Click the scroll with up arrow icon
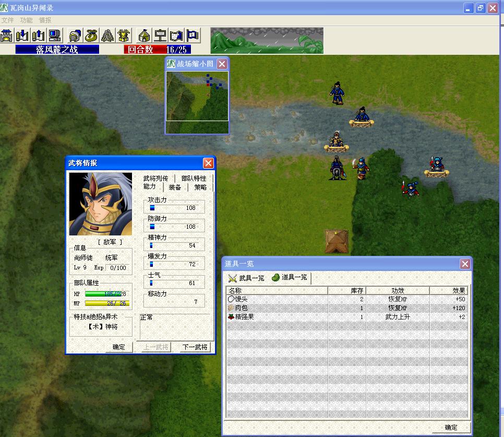Screen dimensions: 504x437 pos(39,36)
